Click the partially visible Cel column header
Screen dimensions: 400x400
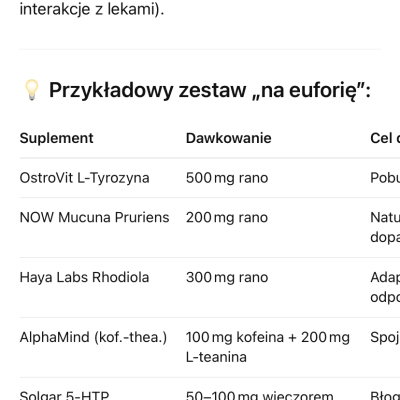385,138
